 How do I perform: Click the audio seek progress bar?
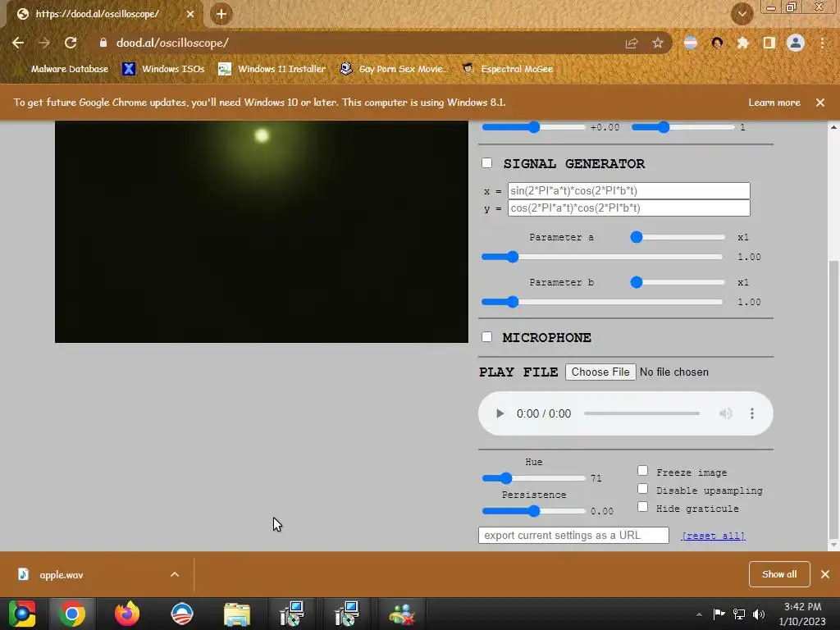641,413
